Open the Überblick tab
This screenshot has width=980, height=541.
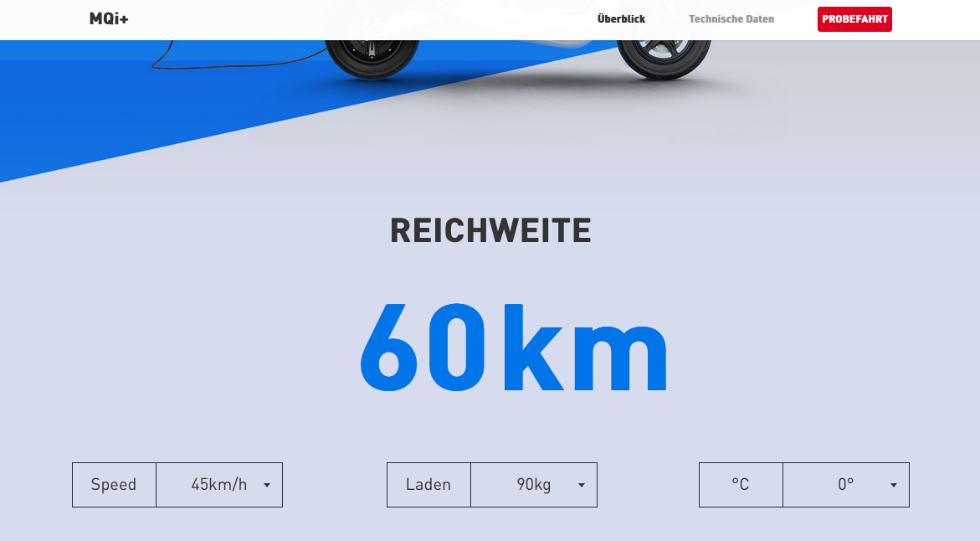[x=621, y=19]
